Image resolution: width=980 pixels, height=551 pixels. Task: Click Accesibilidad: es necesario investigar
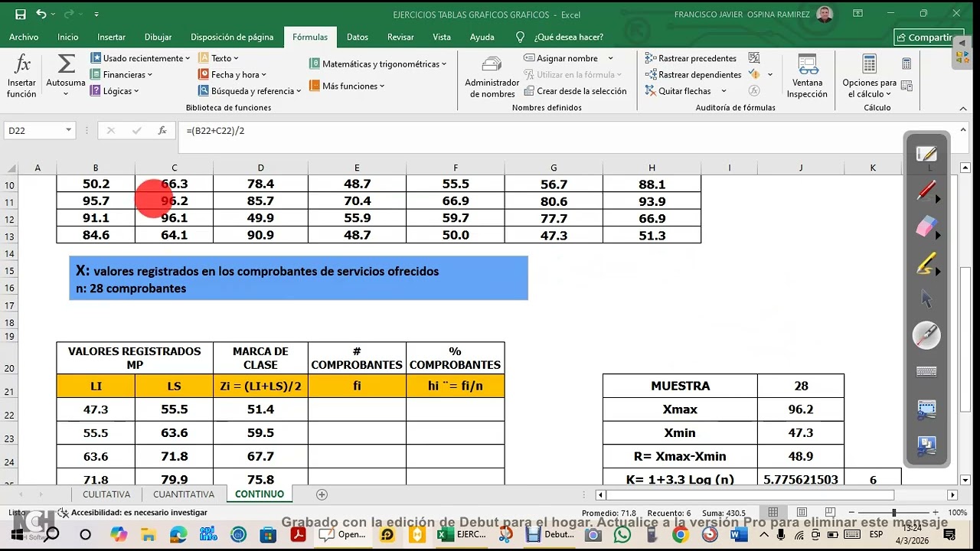coord(133,513)
